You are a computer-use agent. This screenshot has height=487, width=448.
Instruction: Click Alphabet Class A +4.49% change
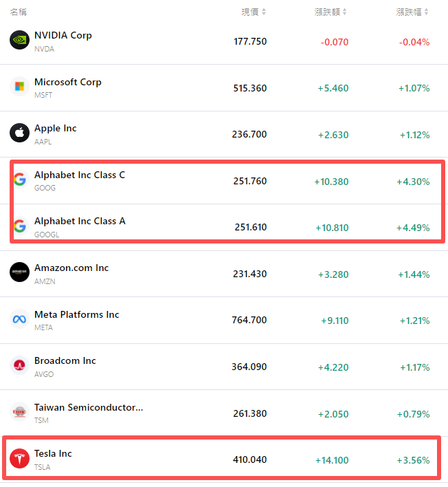coord(413,228)
